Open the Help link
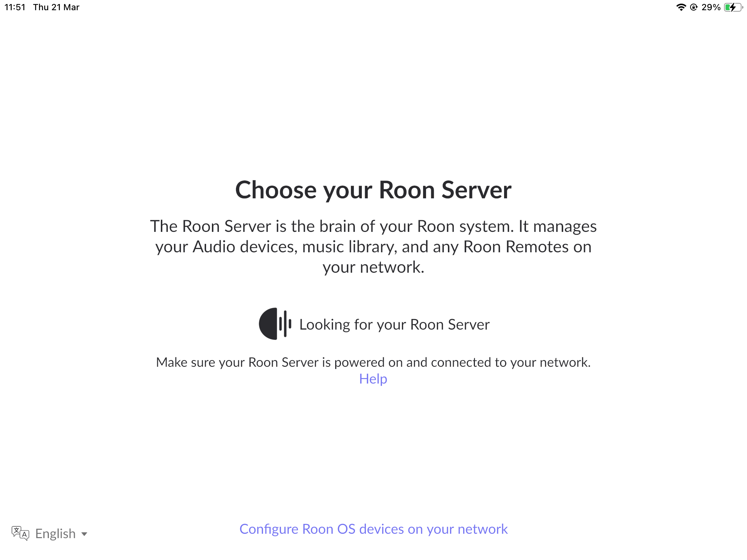The height and width of the screenshot is (560, 747). click(373, 379)
